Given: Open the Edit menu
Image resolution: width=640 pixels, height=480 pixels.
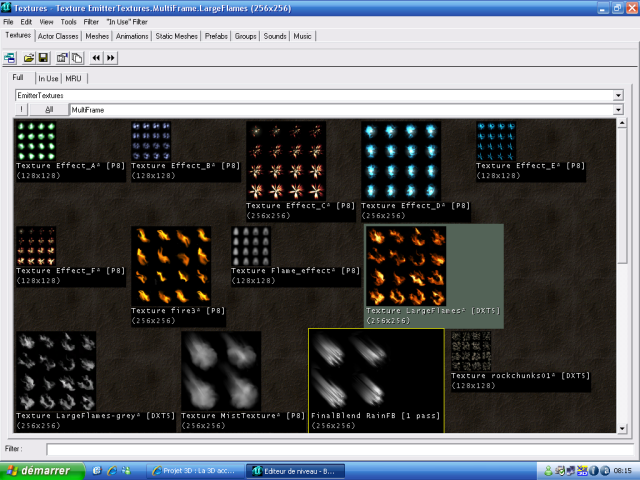Looking at the screenshot, I should coord(26,22).
